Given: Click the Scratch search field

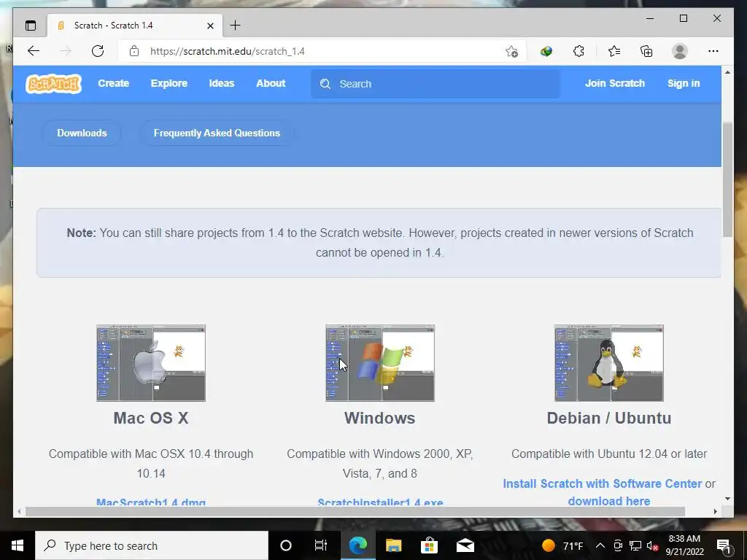Looking at the screenshot, I should (436, 84).
